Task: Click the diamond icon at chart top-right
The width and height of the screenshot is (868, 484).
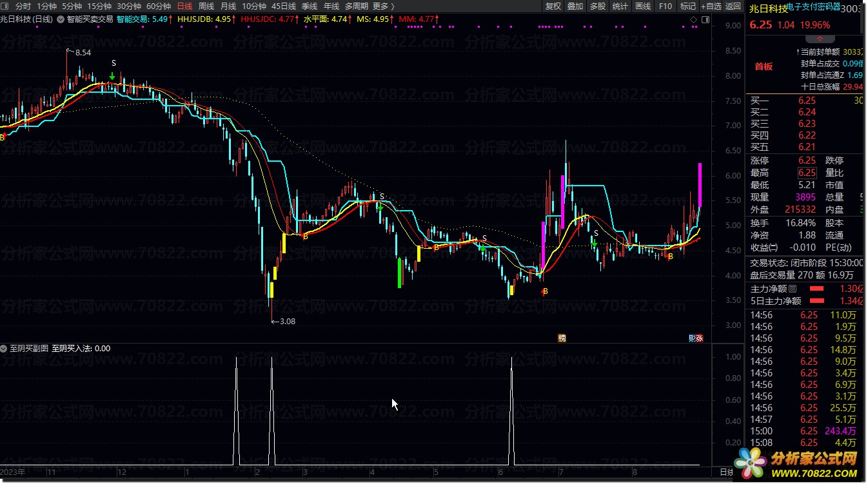Action: tap(693, 19)
